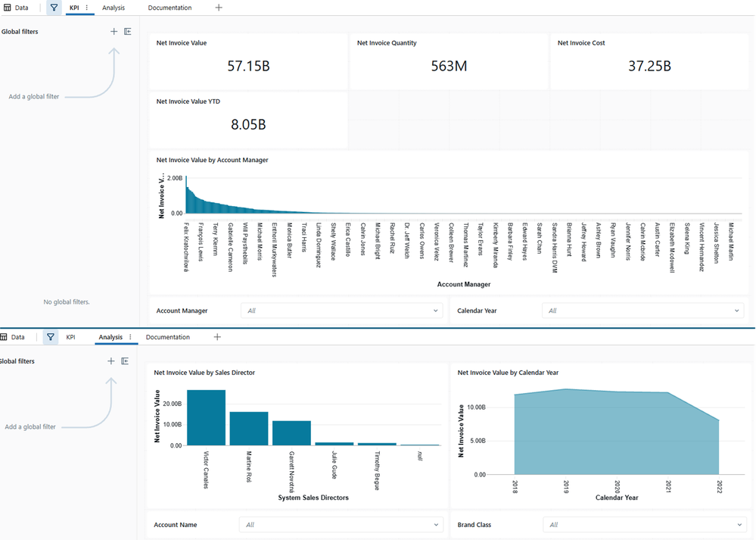Image resolution: width=756 pixels, height=540 pixels.
Task: Click the 'null' sales director axis label
Action: pos(420,456)
